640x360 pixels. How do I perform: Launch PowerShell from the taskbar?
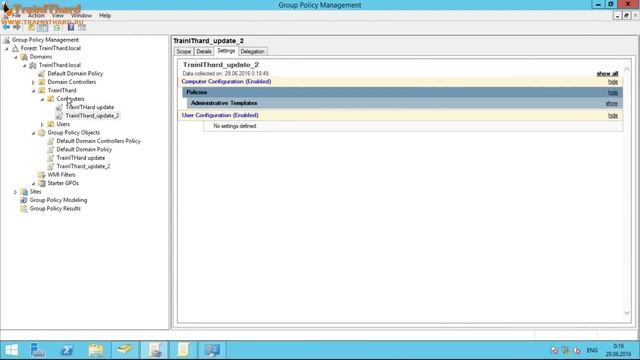(x=67, y=350)
